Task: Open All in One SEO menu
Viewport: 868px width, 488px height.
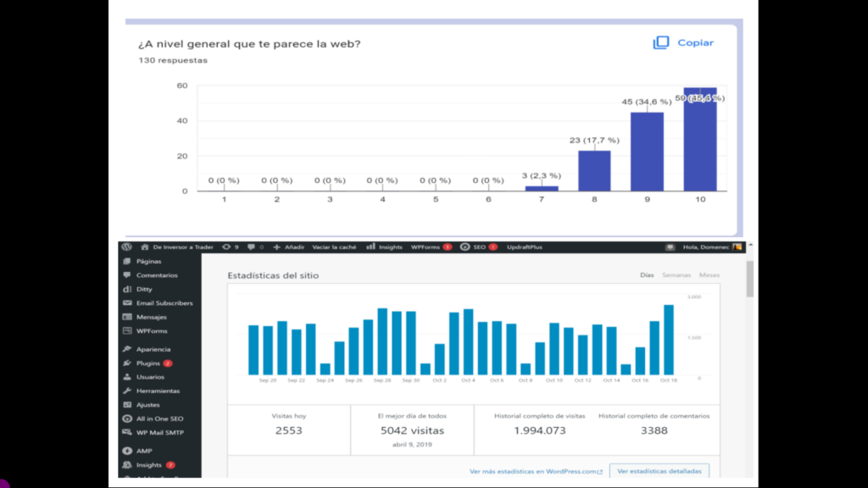Action: tap(159, 419)
